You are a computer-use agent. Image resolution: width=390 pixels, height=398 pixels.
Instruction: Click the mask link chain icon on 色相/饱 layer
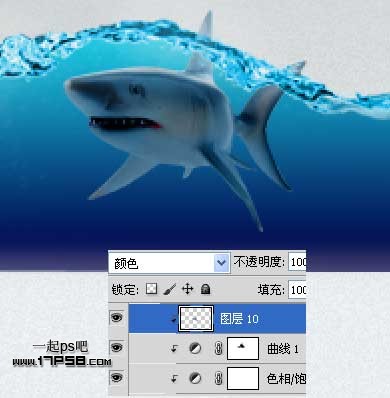click(x=218, y=379)
